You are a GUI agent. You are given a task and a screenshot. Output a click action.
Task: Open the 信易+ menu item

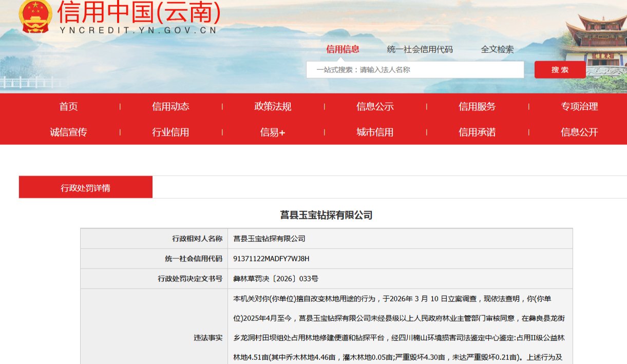point(273,132)
